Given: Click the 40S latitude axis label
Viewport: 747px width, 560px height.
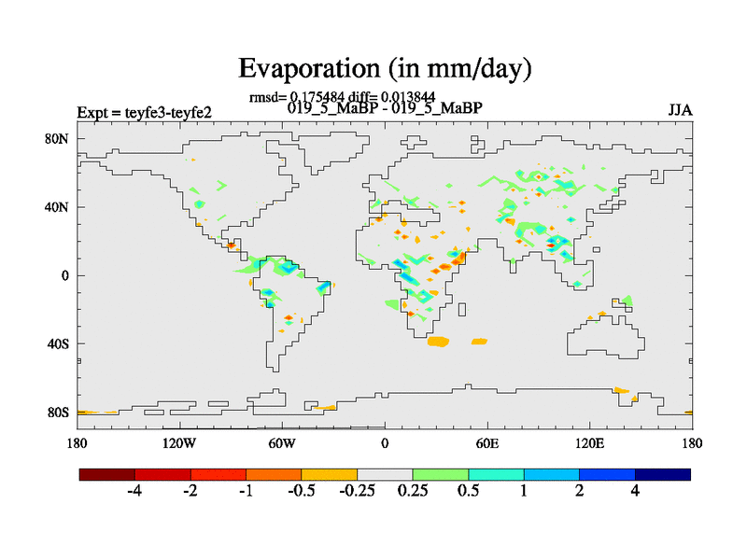Looking at the screenshot, I should click(58, 343).
